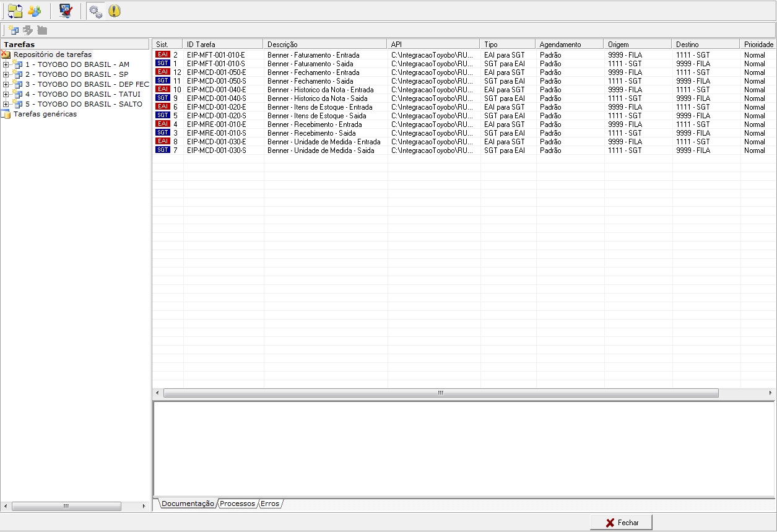Expand the 3 - TOYOBO DO BRASIL - DEP FEC node
This screenshot has height=532, width=777.
[6, 85]
